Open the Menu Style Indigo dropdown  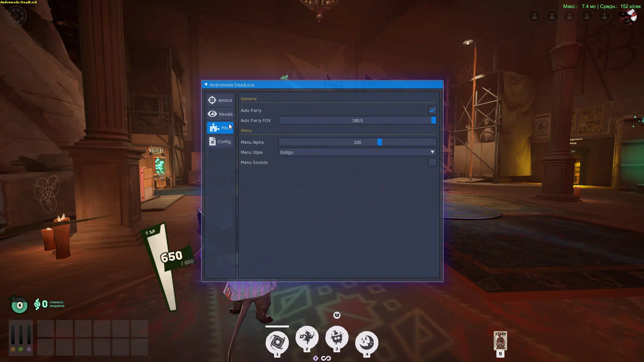[357, 152]
